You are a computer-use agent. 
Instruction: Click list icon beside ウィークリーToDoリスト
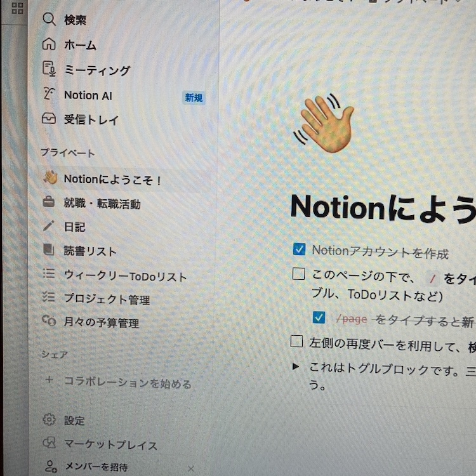pyautogui.click(x=49, y=274)
